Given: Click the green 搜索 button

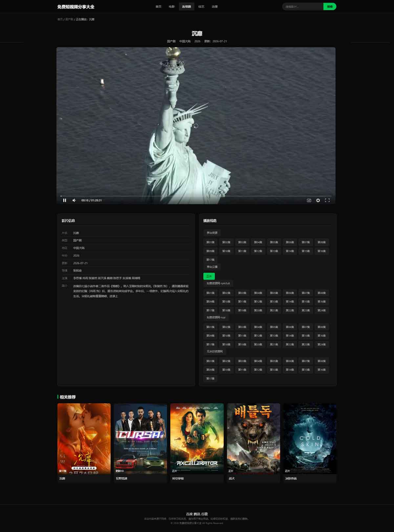Looking at the screenshot, I should (x=330, y=7).
